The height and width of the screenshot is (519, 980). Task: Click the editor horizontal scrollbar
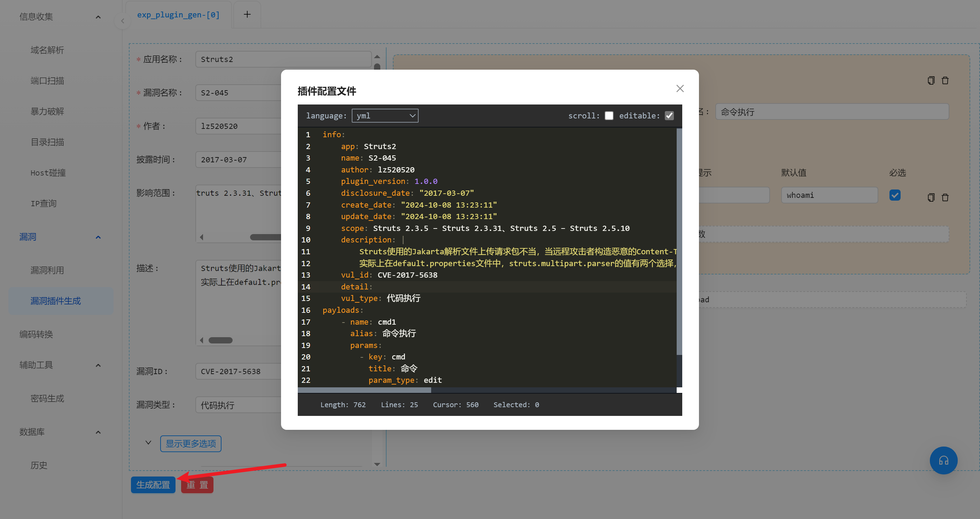coord(364,390)
